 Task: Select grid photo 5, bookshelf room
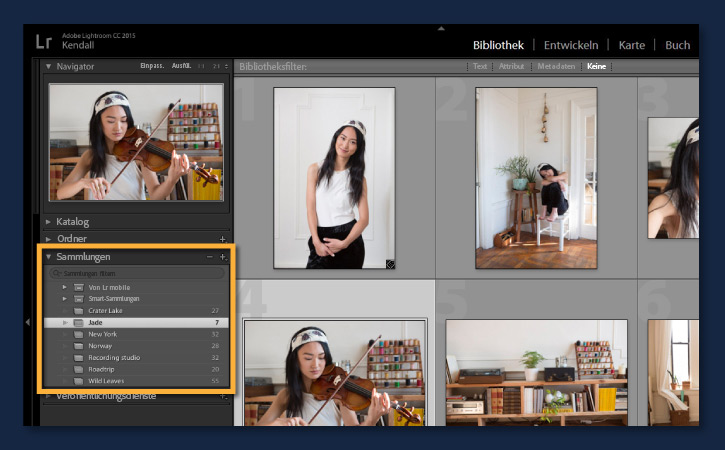537,373
